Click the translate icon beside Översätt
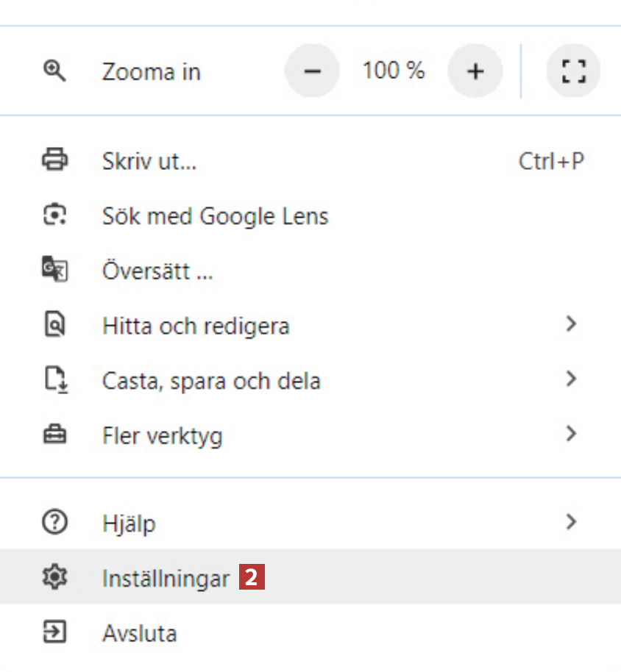The height and width of the screenshot is (672, 621). pyautogui.click(x=55, y=271)
